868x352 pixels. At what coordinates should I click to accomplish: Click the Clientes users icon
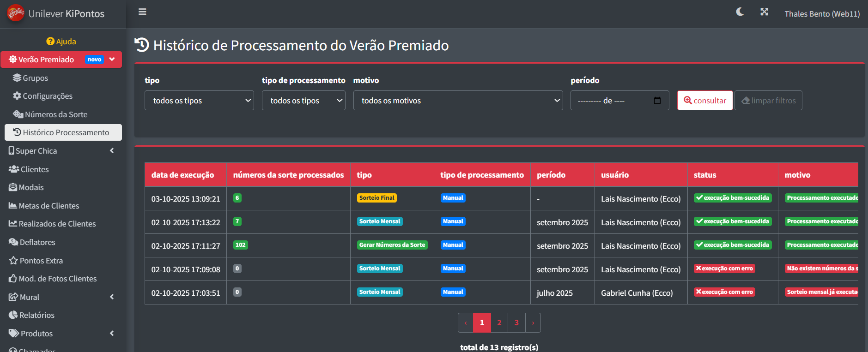(x=14, y=169)
